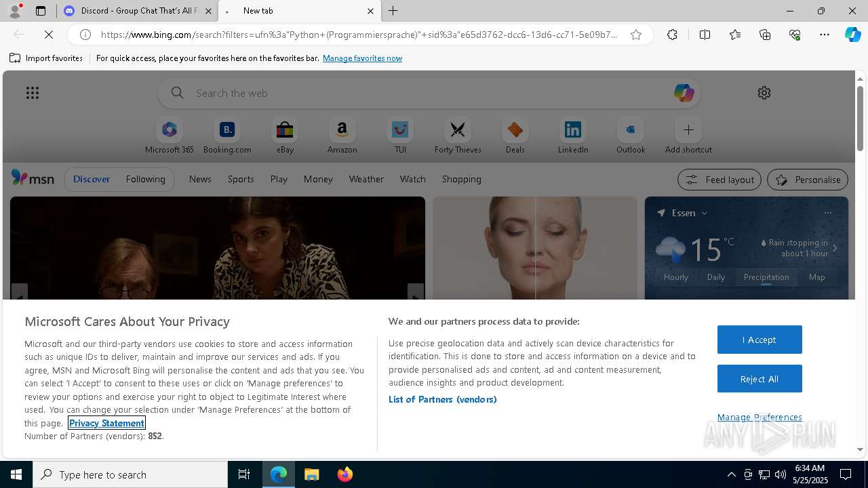
Task: Select the Discover feed tab
Action: coord(92,179)
